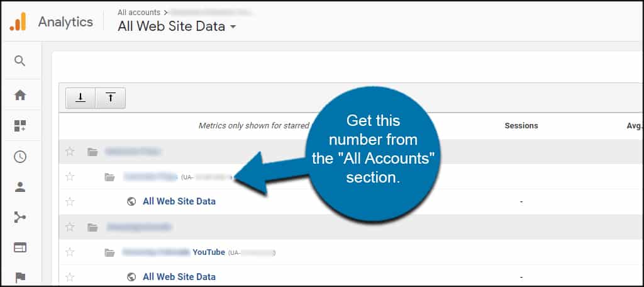Open first All Web Site Data link

click(x=179, y=201)
